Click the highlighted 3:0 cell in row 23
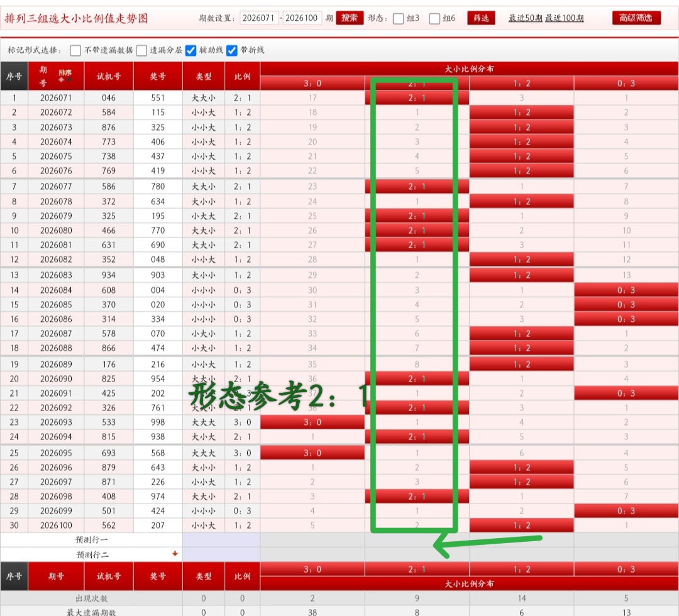This screenshot has width=679, height=616. [x=312, y=422]
